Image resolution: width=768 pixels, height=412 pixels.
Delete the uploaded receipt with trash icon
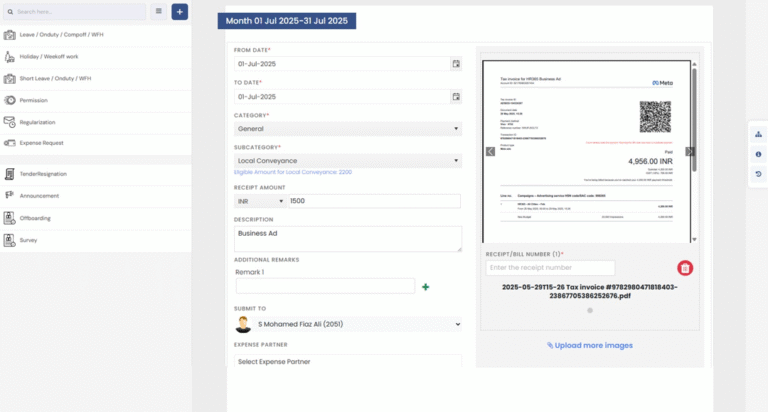(x=685, y=268)
